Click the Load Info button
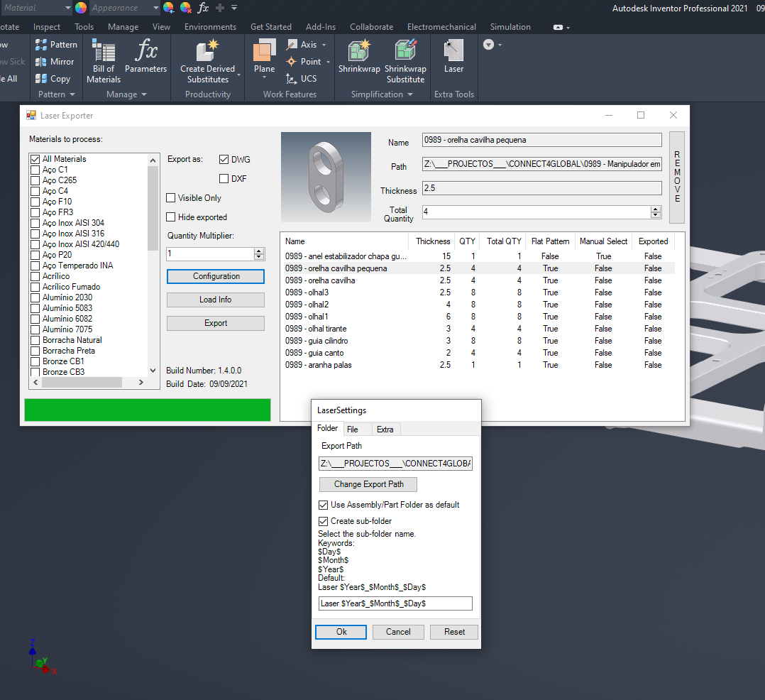765x700 pixels. [216, 300]
